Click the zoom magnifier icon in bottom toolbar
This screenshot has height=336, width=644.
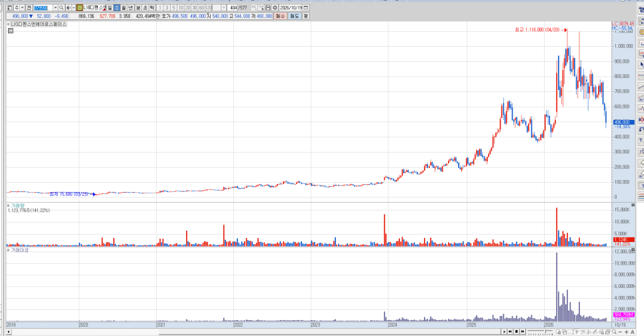[x=614, y=331]
